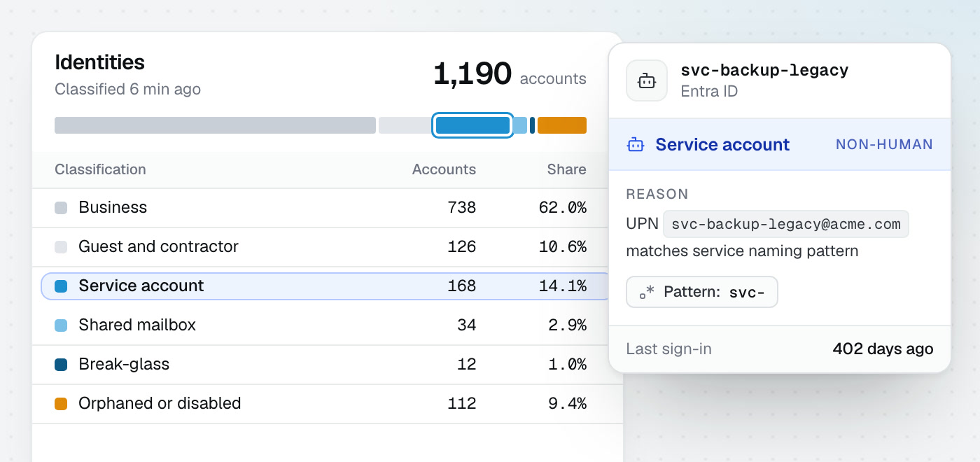Click the Break-glass dark blue swatch
Screen dimensions: 980x462
tap(61, 365)
